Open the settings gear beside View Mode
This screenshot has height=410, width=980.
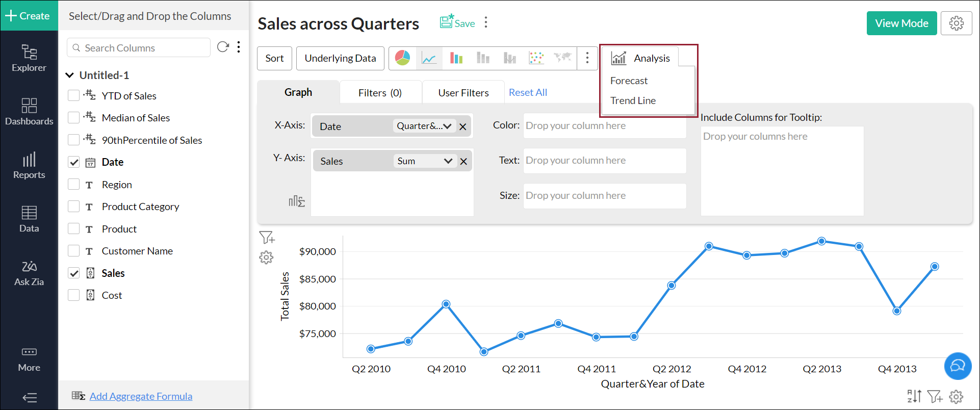coord(956,23)
